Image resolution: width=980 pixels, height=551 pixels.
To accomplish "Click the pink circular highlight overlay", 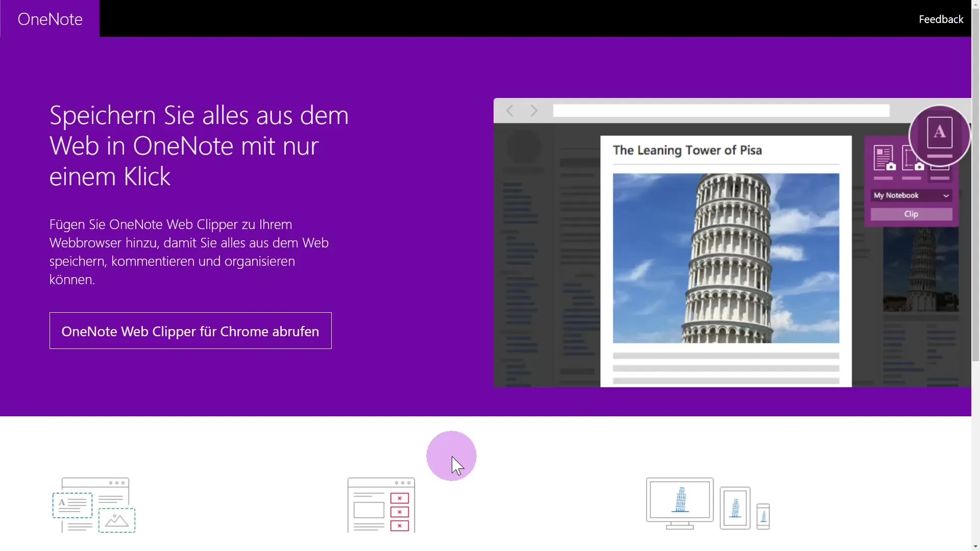I will pyautogui.click(x=451, y=455).
